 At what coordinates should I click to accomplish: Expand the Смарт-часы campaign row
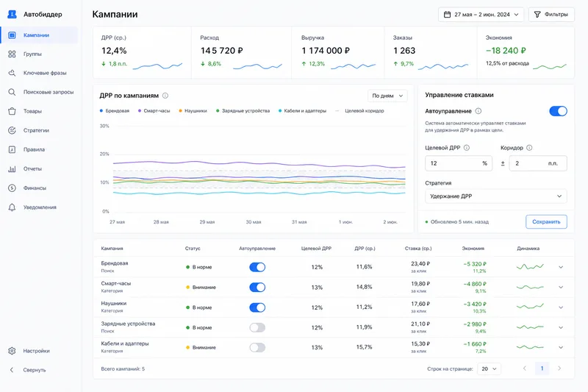coord(561,287)
